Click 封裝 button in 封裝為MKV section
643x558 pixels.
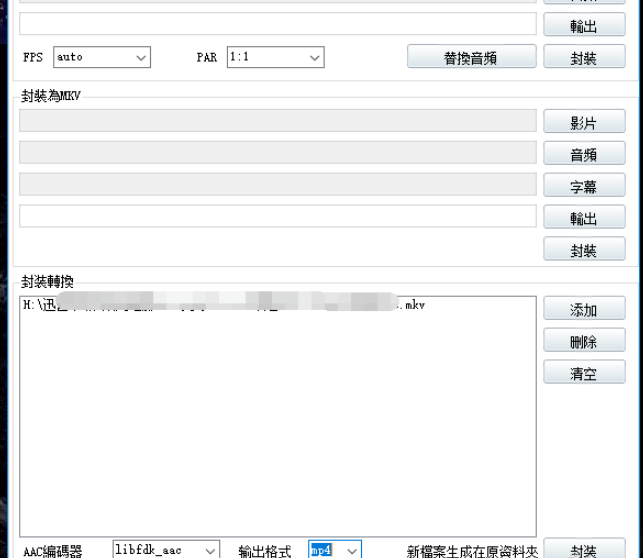click(584, 248)
